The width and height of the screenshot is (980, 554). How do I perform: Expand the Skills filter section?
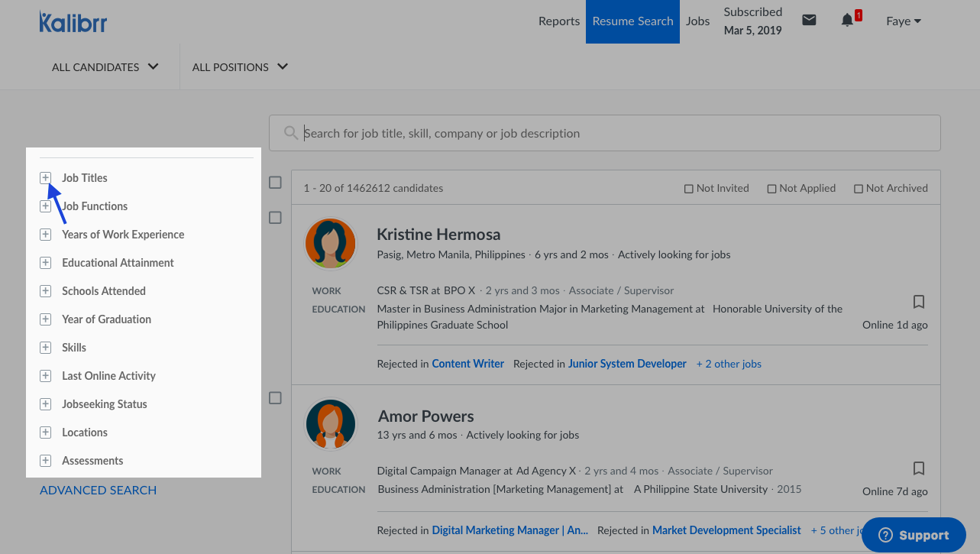coord(46,348)
